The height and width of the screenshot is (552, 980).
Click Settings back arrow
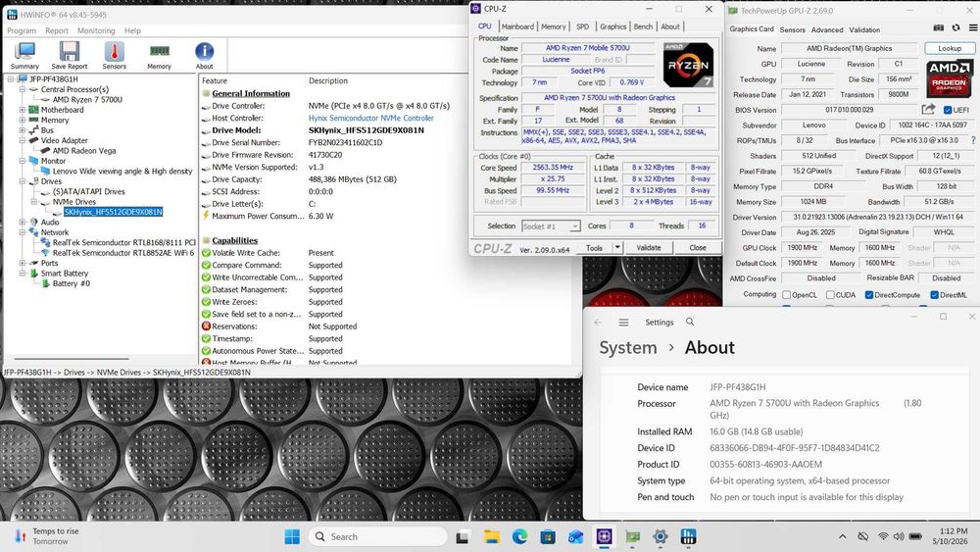pos(598,322)
